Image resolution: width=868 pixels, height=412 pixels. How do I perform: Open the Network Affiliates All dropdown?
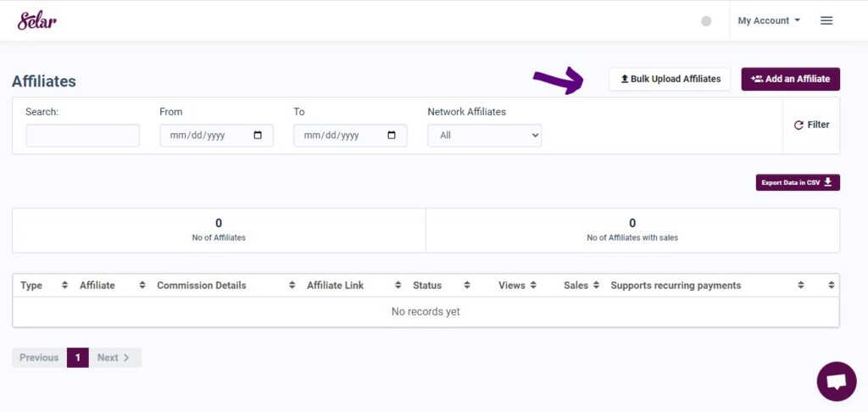tap(484, 135)
